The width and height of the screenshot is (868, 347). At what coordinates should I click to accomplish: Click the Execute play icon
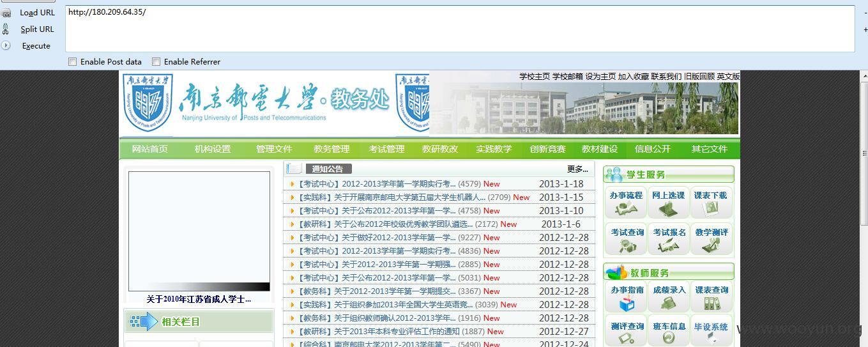point(6,45)
